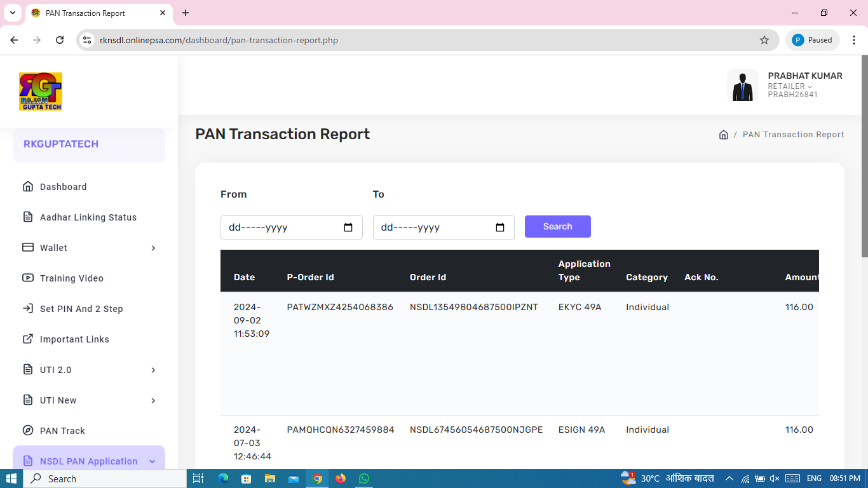Expand the Wallet submenu chevron

(153, 248)
